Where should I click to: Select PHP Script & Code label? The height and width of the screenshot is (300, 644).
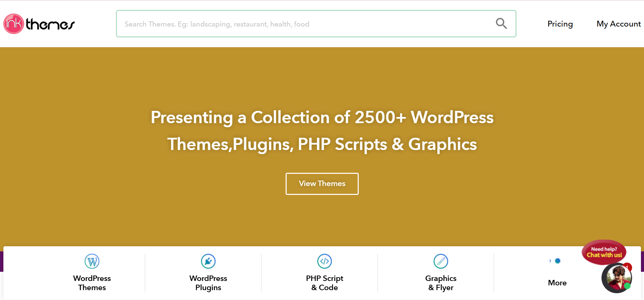click(324, 283)
